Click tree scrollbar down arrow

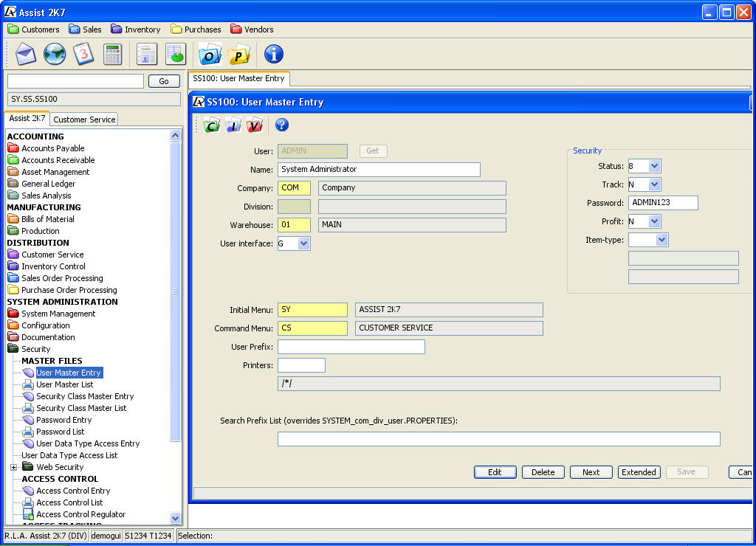pyautogui.click(x=176, y=518)
